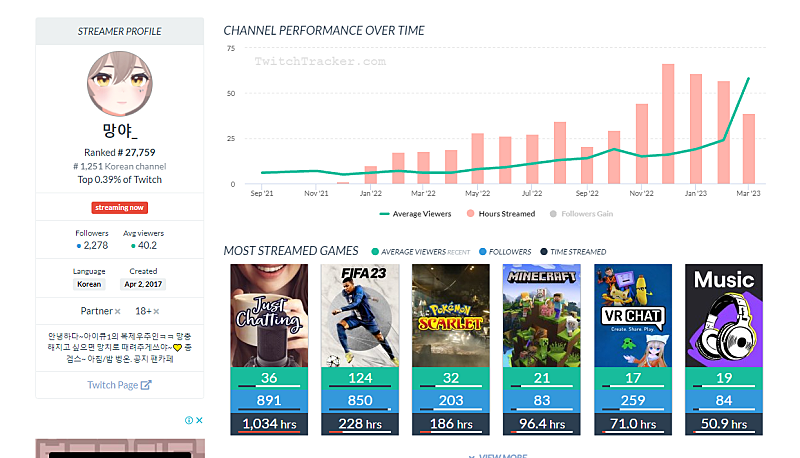This screenshot has width=800, height=458.
Task: Click the 'Apr 2, 2017' created date tag
Action: pyautogui.click(x=143, y=284)
